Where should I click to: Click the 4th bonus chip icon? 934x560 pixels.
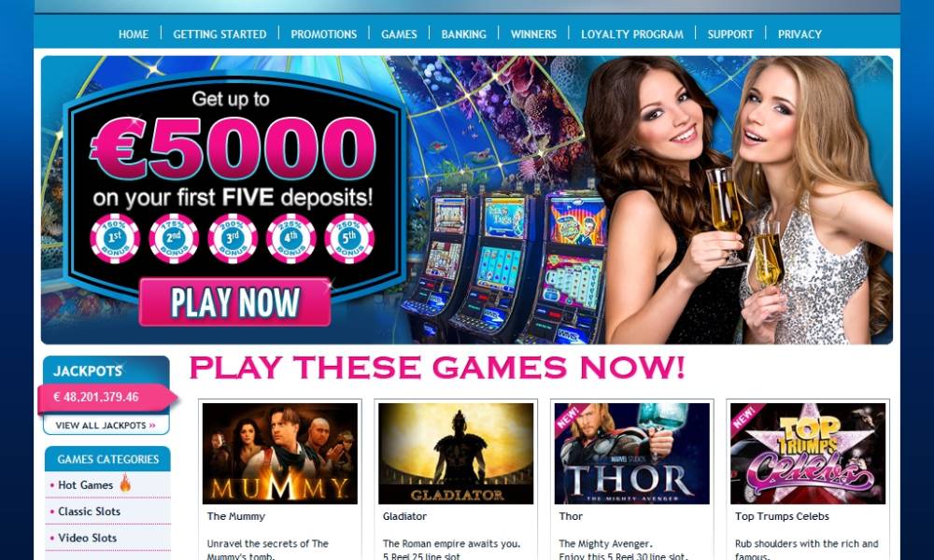pyautogui.click(x=290, y=239)
